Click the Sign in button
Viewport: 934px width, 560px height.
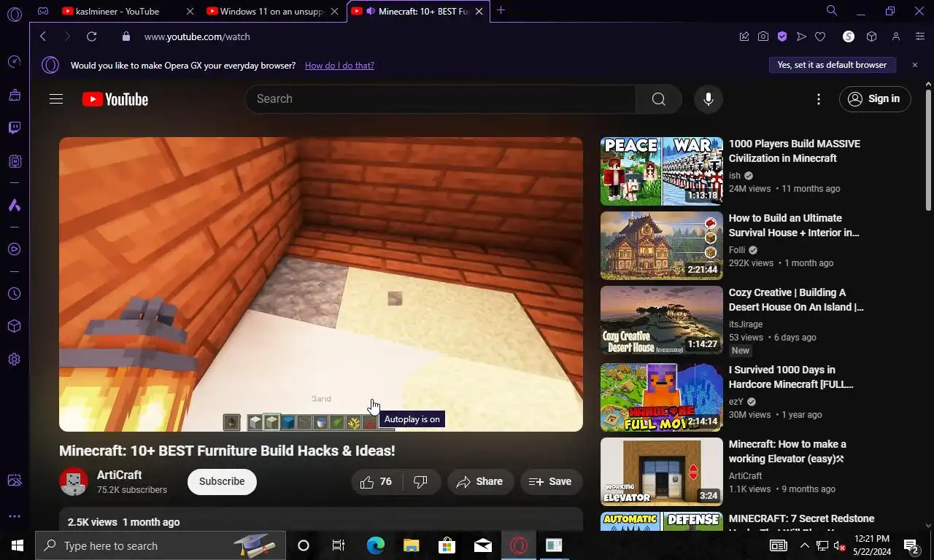click(875, 99)
